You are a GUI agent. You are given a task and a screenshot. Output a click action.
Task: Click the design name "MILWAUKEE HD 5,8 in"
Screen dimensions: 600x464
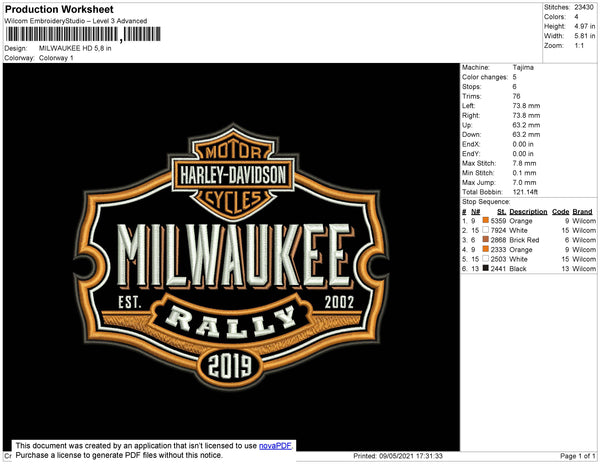(x=75, y=48)
